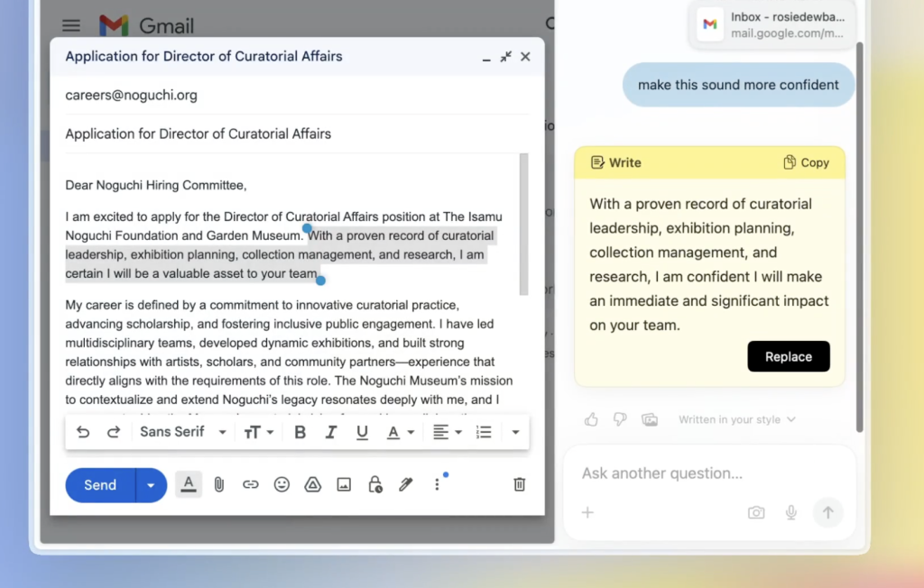Copy the suggested text with Copy button
Screen dimensions: 924x588
point(806,162)
